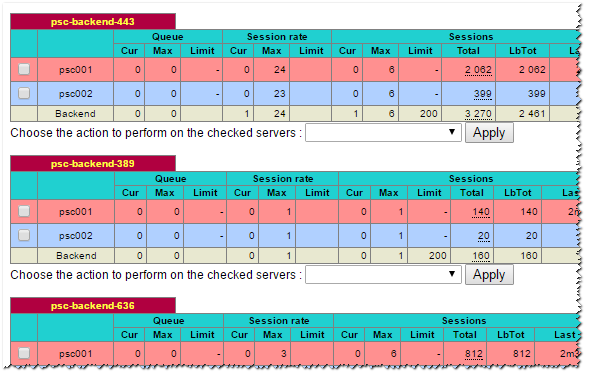The height and width of the screenshot is (378, 591).
Task: Click Apply button below psc-backend-443 table
Action: pyautogui.click(x=489, y=133)
